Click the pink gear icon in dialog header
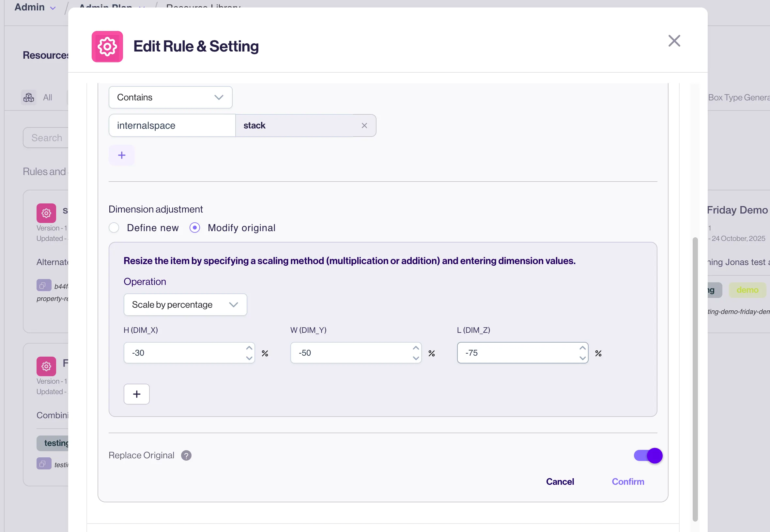The width and height of the screenshot is (770, 532). [x=107, y=47]
